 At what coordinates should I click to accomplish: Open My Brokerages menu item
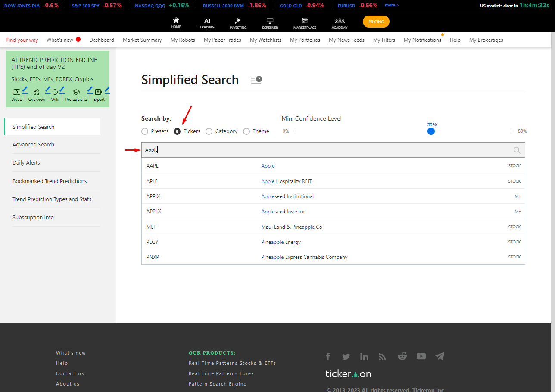coord(486,40)
